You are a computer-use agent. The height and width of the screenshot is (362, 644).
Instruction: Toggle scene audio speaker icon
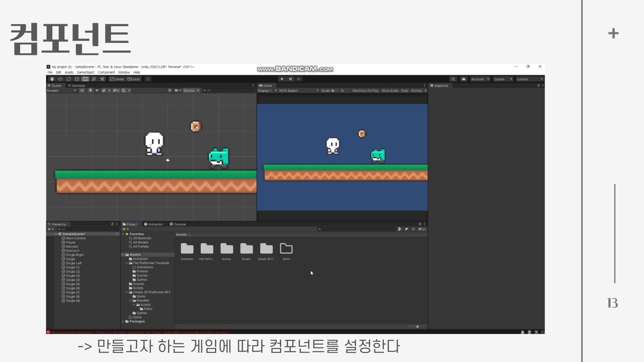97,90
